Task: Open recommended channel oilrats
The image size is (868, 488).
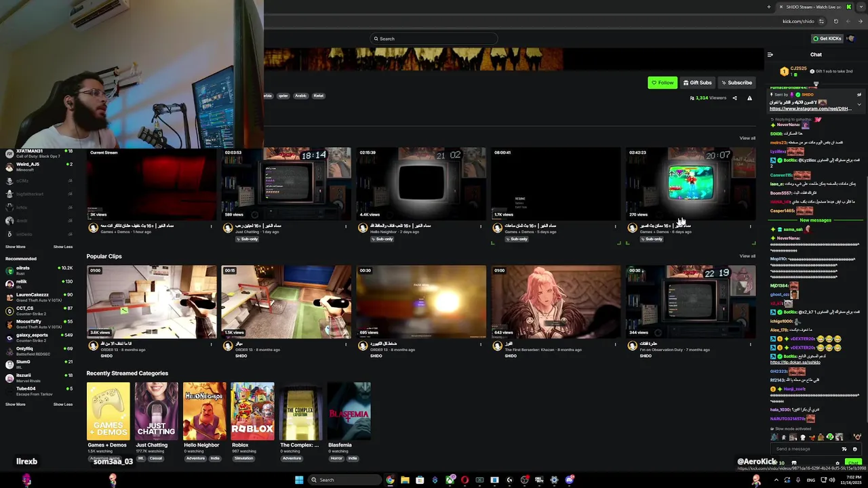Action: click(x=39, y=271)
